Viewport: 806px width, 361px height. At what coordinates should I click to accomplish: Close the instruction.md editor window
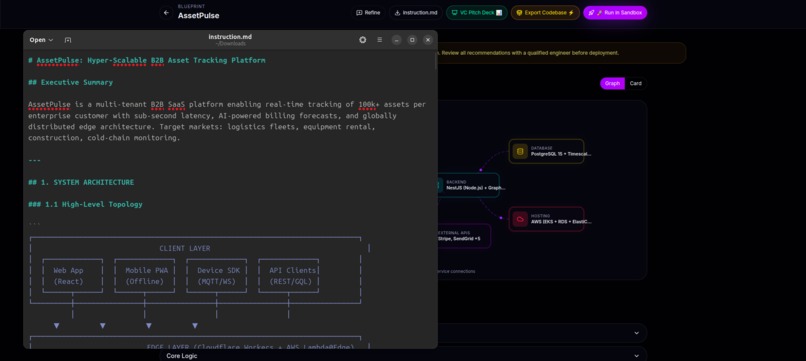pyautogui.click(x=428, y=40)
